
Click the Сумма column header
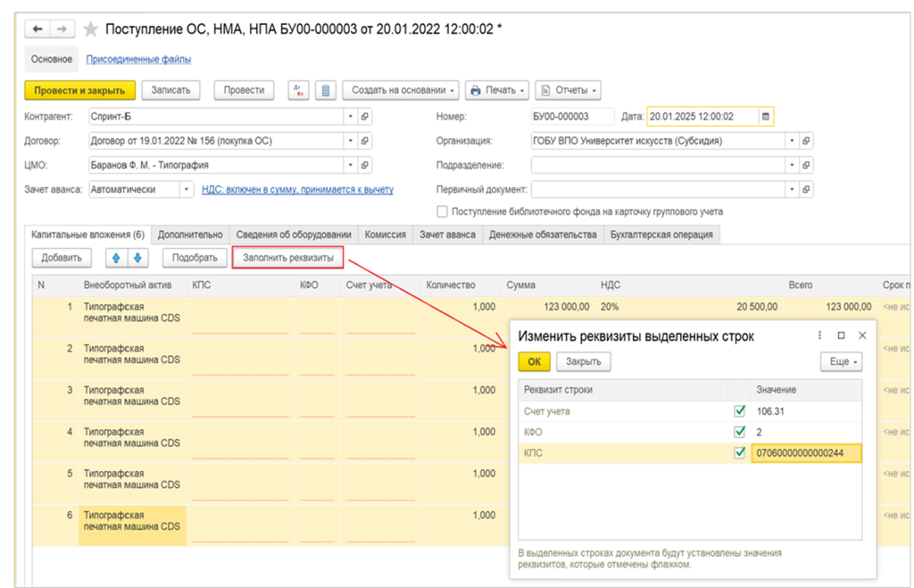548,285
